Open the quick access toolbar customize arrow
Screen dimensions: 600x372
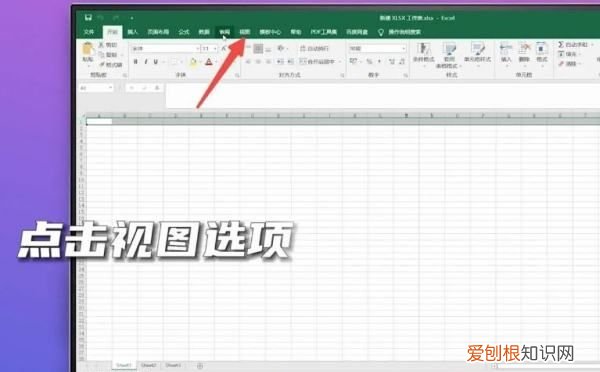(x=132, y=18)
